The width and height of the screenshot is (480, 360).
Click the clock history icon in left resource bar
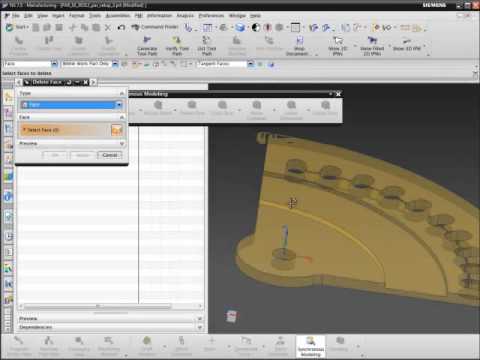tap(8, 236)
